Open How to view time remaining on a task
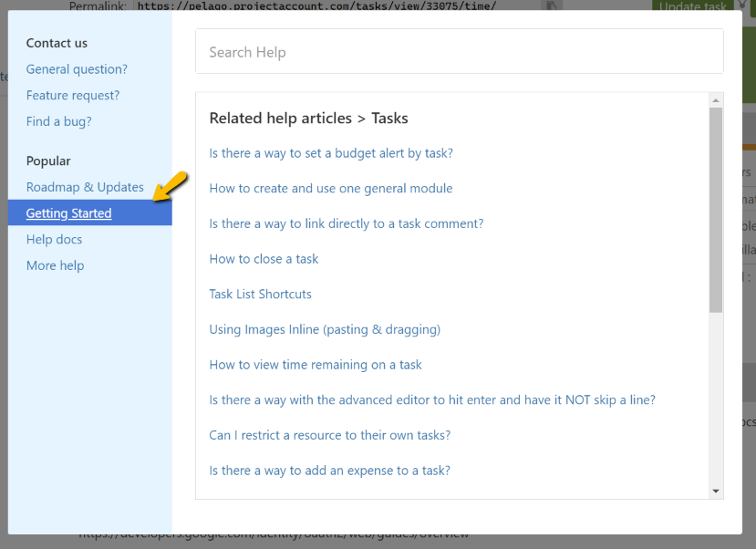 [315, 364]
